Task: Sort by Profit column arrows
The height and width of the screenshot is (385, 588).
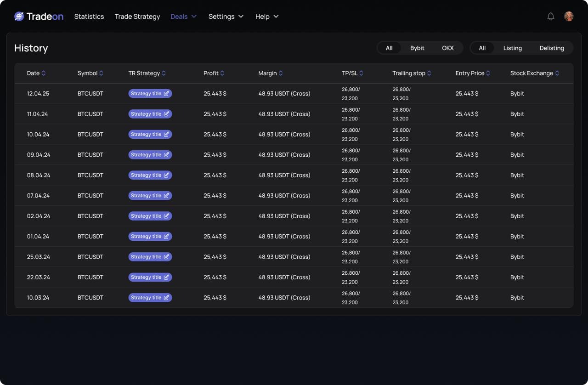Action: point(222,74)
